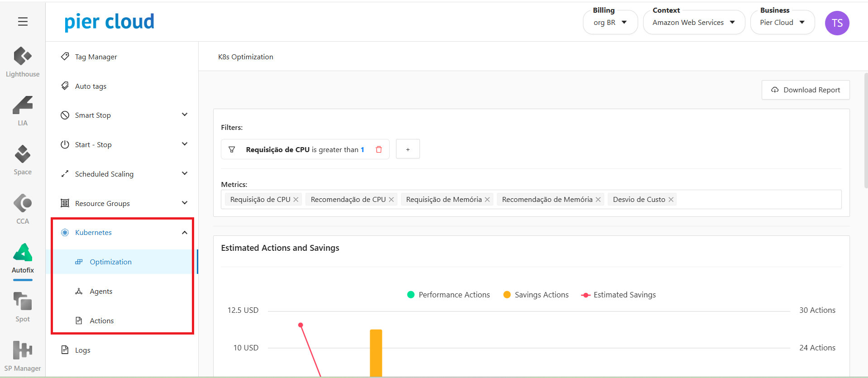Remove the Desvio de Custo metric tag
Screen dimensions: 868x378
(671, 200)
